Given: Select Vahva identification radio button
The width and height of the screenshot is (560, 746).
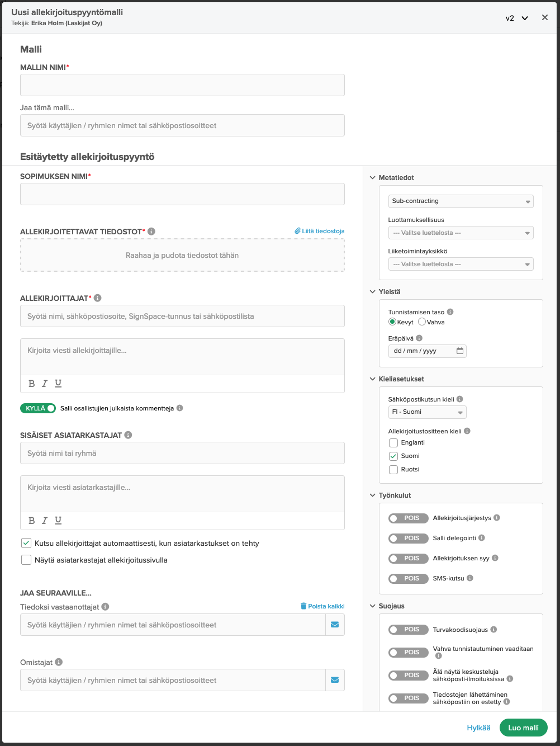Looking at the screenshot, I should point(422,322).
